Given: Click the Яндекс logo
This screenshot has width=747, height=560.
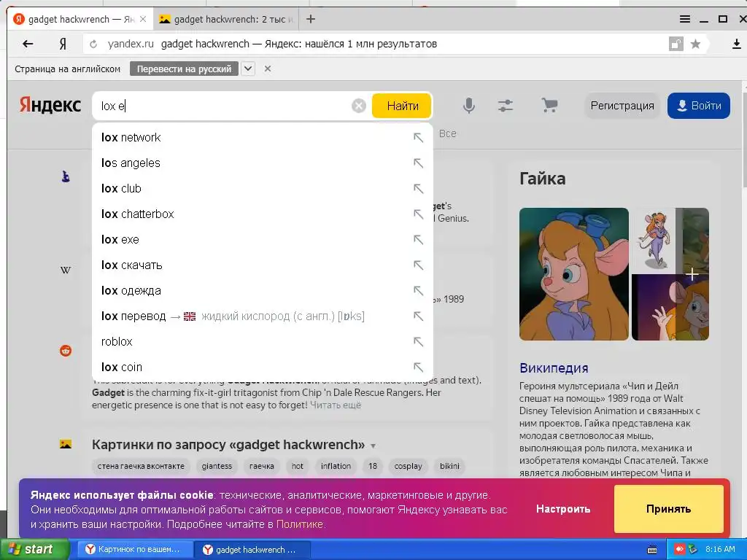Looking at the screenshot, I should point(50,105).
